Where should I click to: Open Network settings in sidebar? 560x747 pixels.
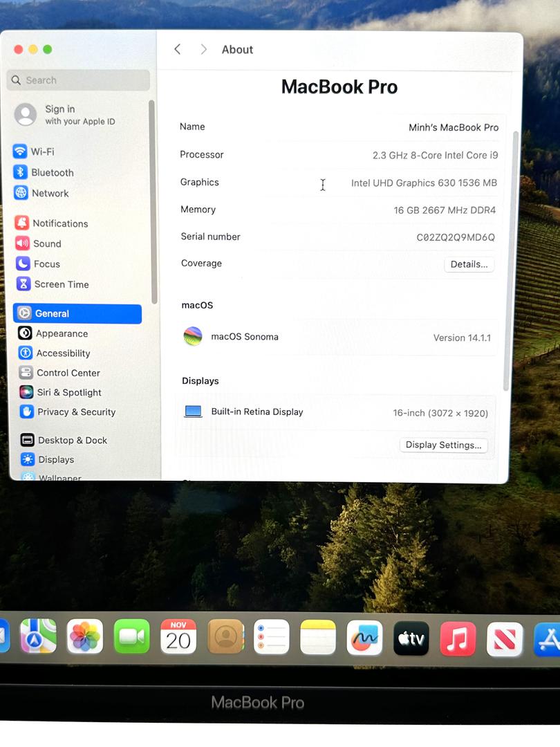point(41,193)
